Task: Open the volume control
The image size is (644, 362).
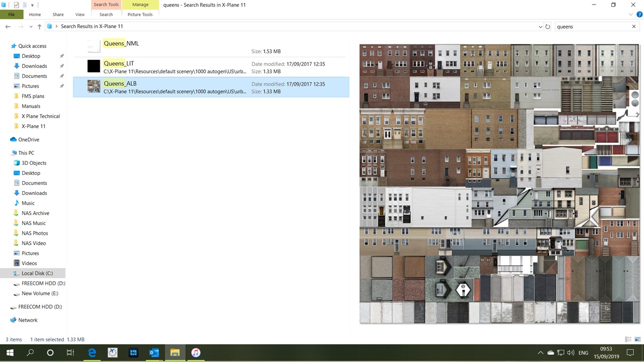Action: pyautogui.click(x=570, y=353)
